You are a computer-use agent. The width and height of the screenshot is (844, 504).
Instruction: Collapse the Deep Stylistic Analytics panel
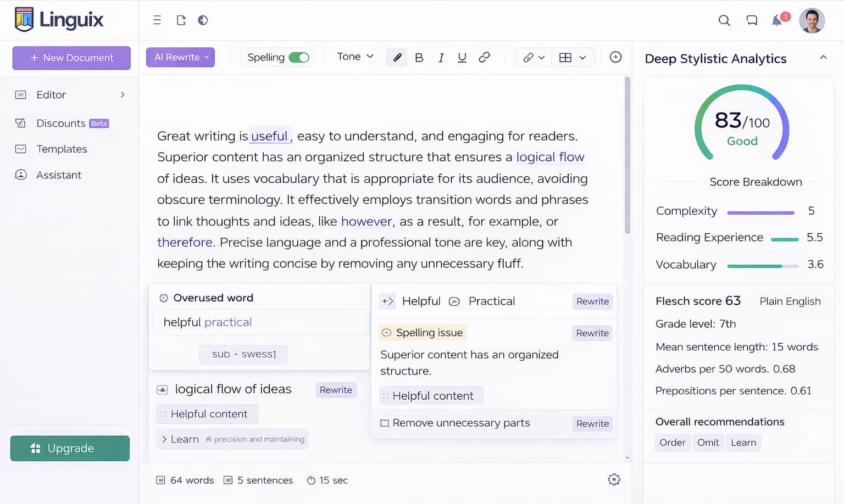click(x=823, y=58)
